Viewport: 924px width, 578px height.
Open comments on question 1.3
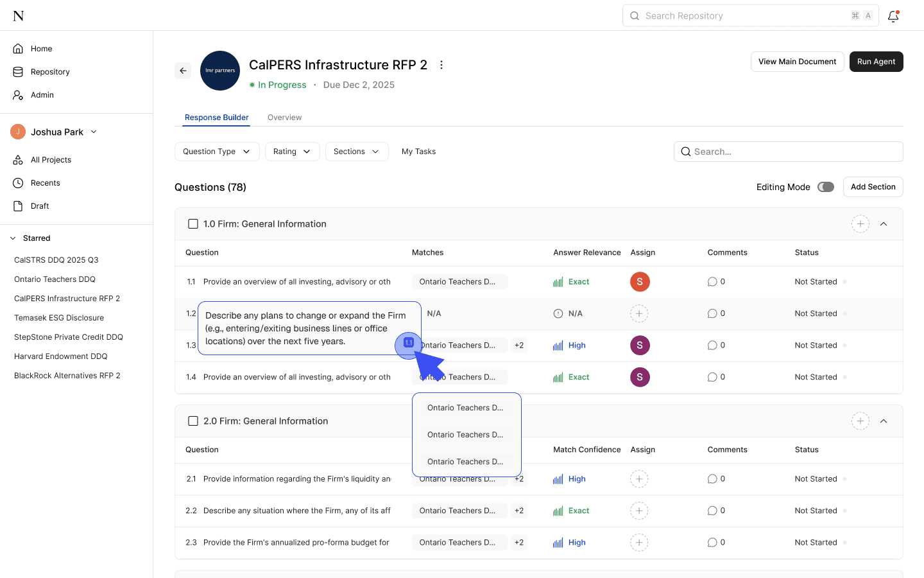[x=716, y=346]
